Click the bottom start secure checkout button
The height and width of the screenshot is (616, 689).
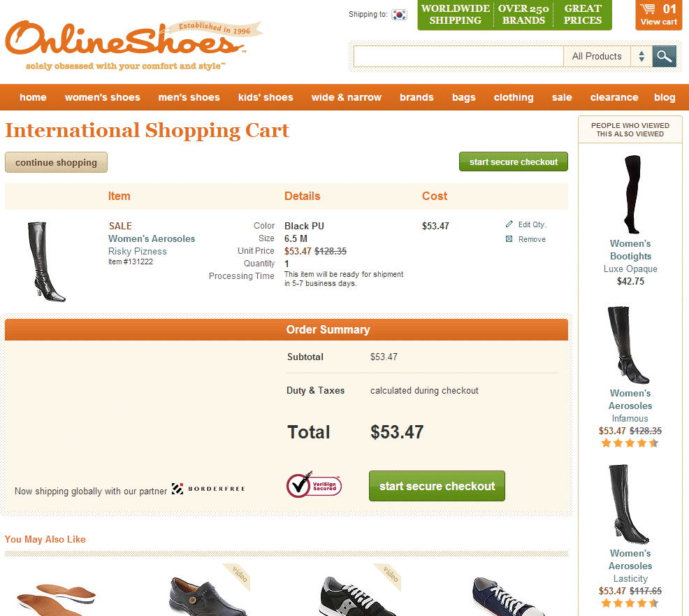437,486
